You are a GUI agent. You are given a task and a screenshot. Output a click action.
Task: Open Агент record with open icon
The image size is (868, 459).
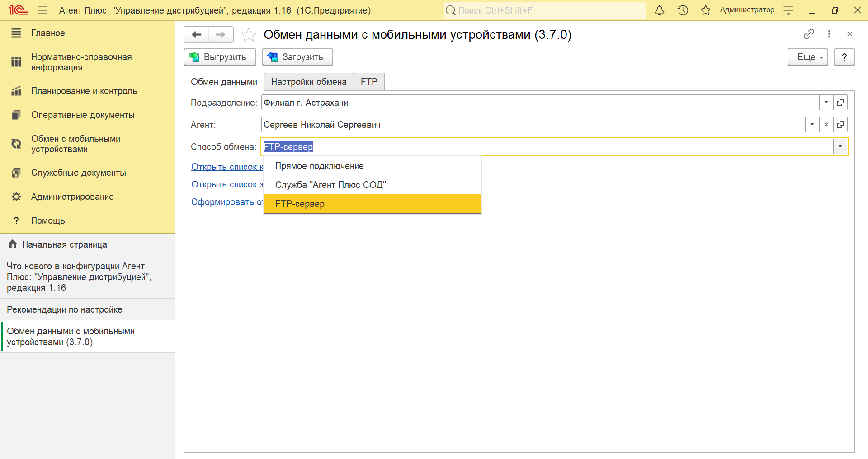[840, 125]
